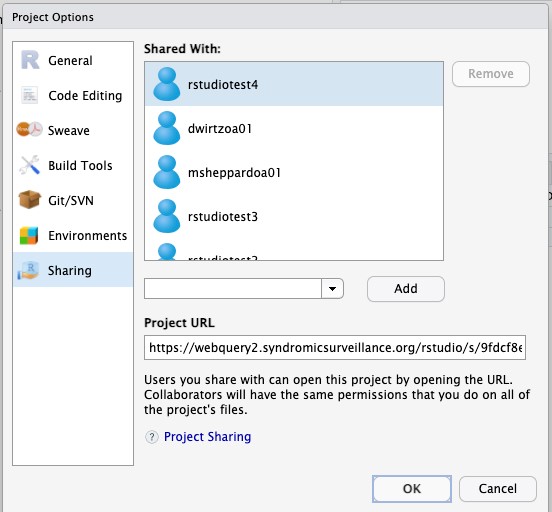The width and height of the screenshot is (552, 512).
Task: Click the msheppardoa01 user avatar
Action: click(167, 172)
